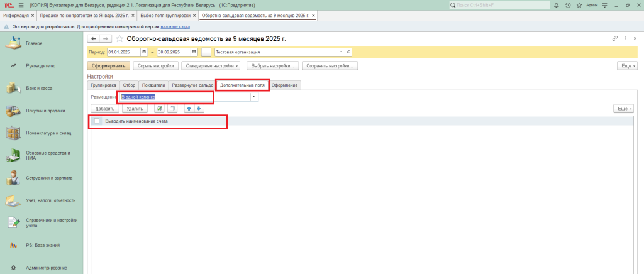The width and height of the screenshot is (644, 274).
Task: Click the Сформировать button
Action: [x=108, y=65]
